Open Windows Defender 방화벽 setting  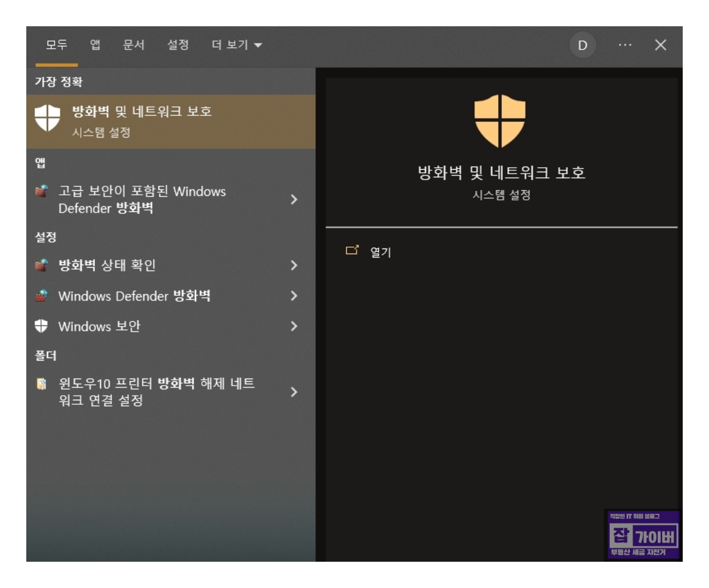tap(171, 296)
